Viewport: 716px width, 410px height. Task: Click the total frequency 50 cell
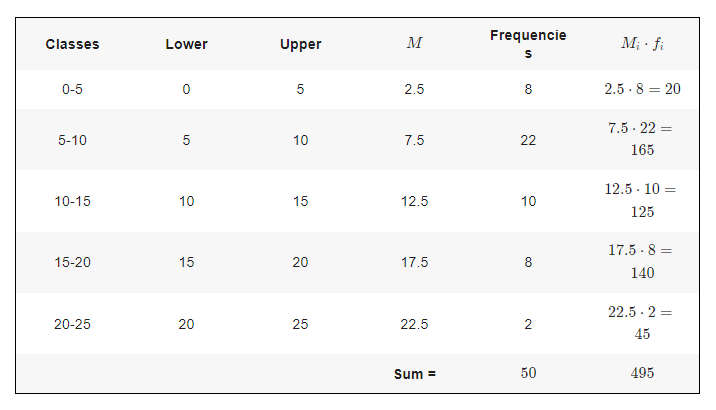[x=528, y=373]
